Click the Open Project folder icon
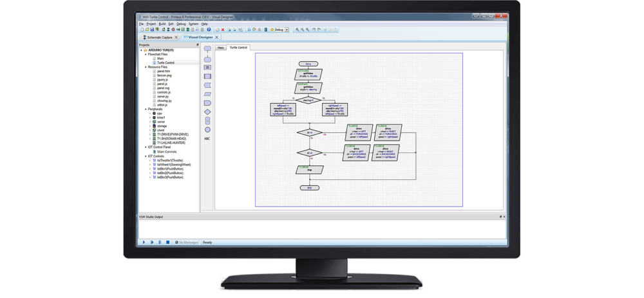644x298 pixels. pos(147,30)
